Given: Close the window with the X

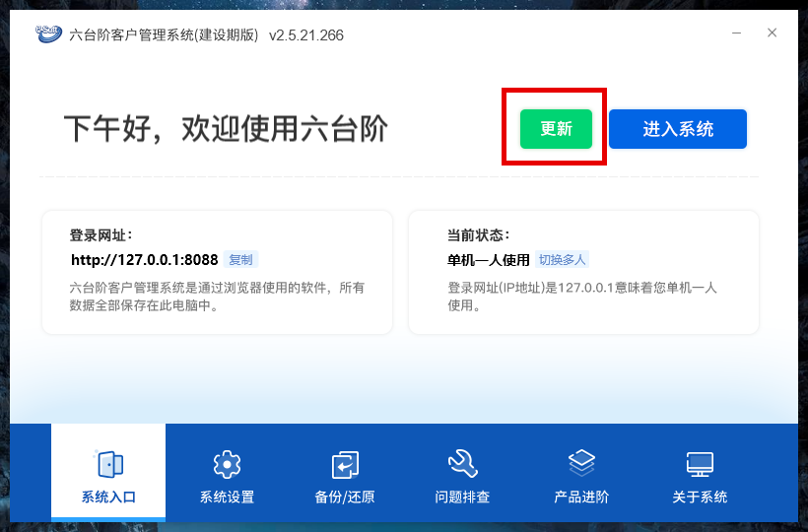Looking at the screenshot, I should (772, 33).
